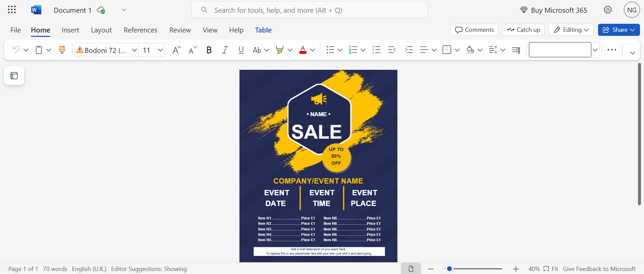Open the File menu
644x274 pixels.
16,30
